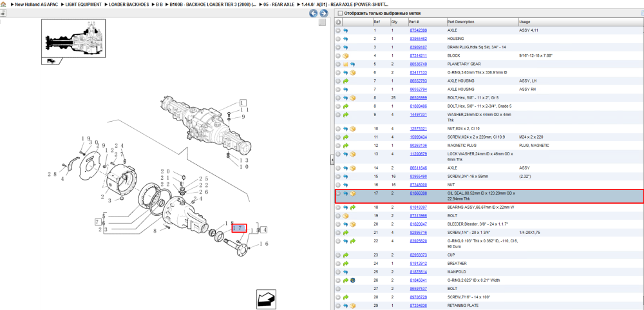Viewport: 644px width, 310px height.
Task: Open the axle cross-section thumbnail
Action: click(x=73, y=38)
